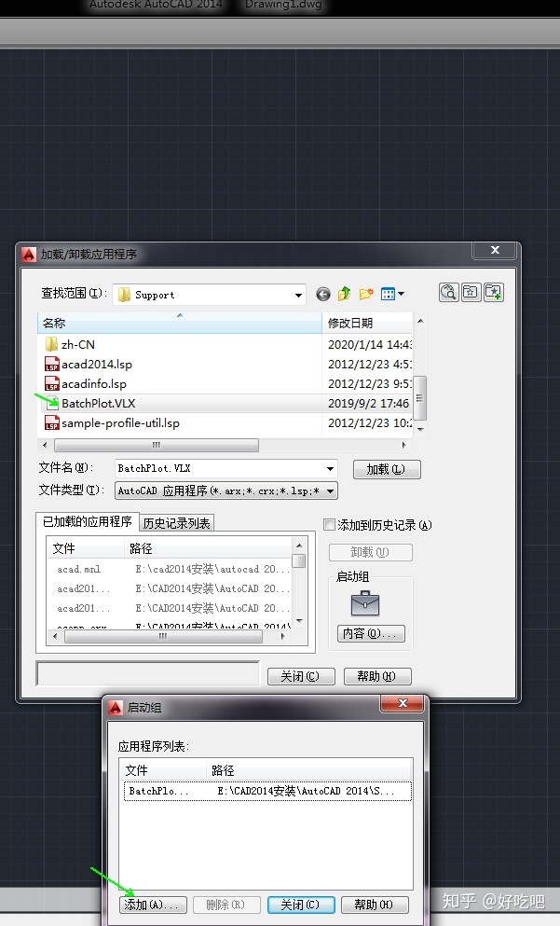Screen dimensions: 560x926
Task: Click the Add to Favorites icon
Action: coord(493,292)
